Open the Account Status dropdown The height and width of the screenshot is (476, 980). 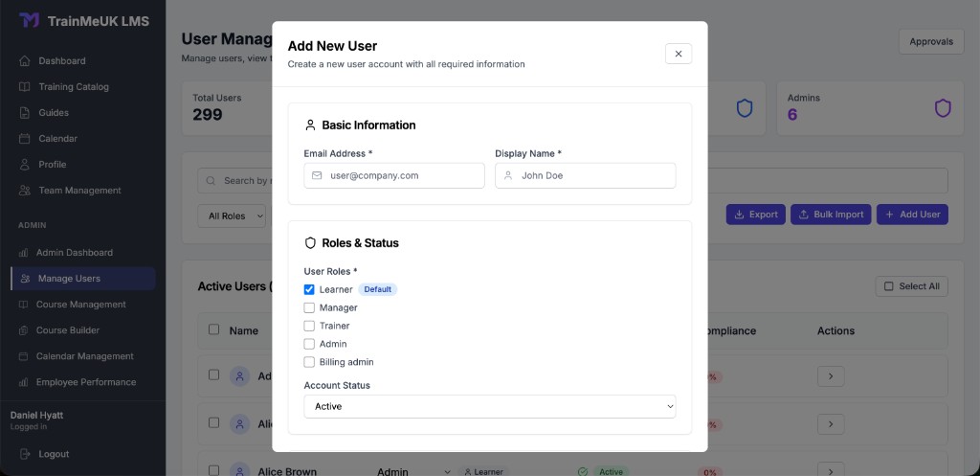tap(489, 407)
